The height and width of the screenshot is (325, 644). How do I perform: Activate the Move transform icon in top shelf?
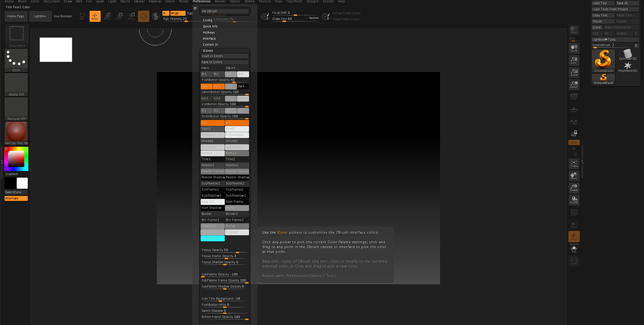(107, 17)
